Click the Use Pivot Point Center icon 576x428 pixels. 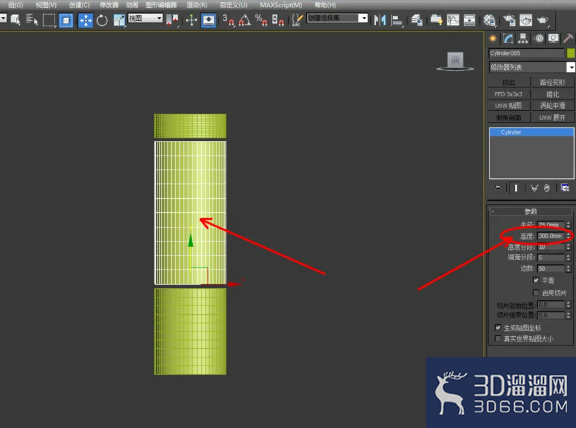172,20
